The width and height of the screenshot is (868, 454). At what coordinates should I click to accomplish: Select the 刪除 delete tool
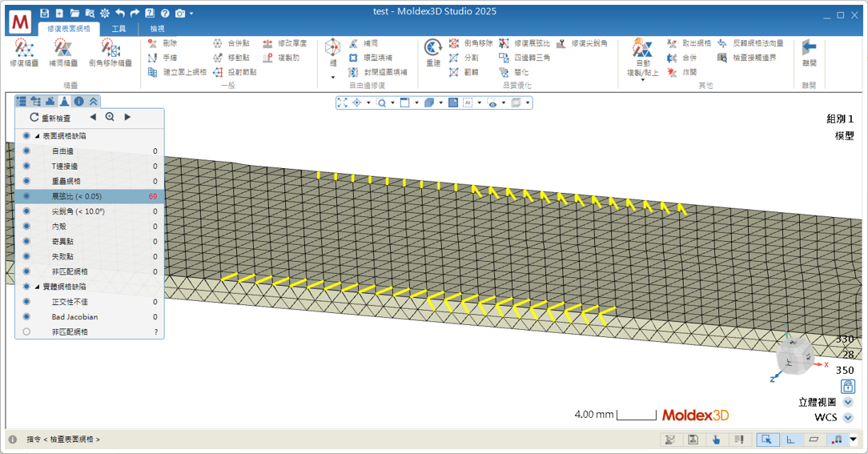pyautogui.click(x=163, y=43)
